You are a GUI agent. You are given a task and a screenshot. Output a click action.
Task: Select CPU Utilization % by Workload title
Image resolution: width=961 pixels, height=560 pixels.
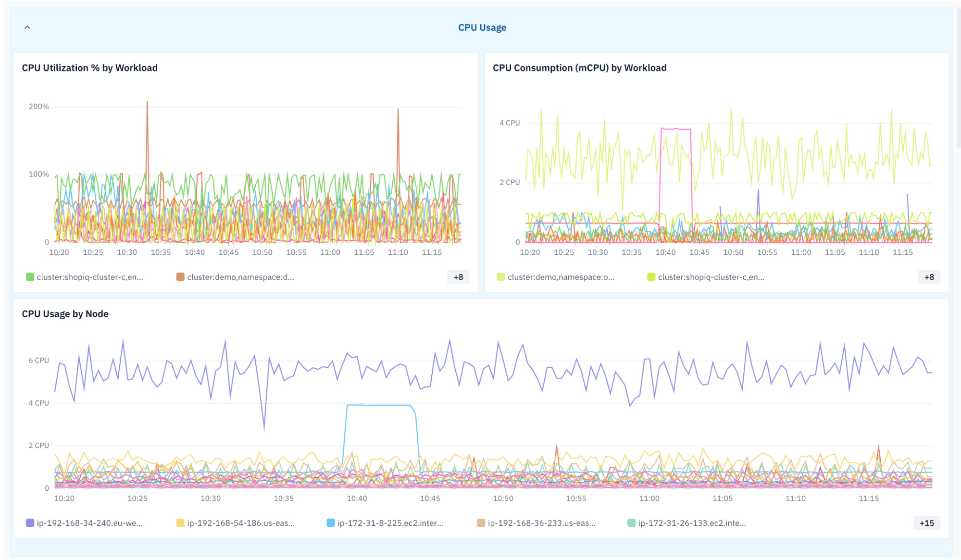[x=90, y=68]
